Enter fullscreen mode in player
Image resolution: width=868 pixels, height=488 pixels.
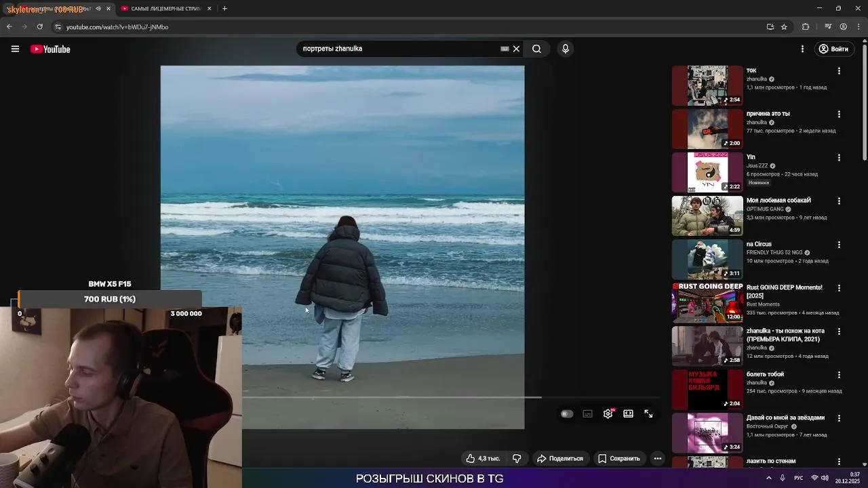pos(648,413)
